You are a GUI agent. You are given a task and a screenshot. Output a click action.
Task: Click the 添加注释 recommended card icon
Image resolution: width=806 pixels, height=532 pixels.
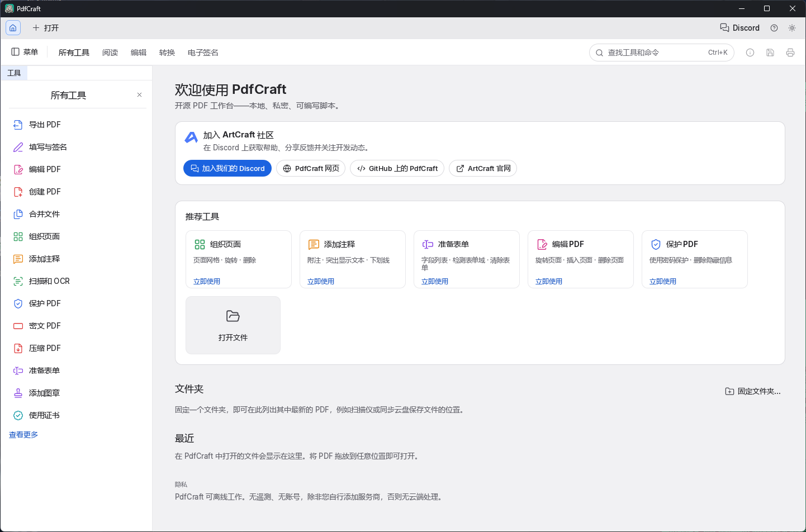[x=314, y=244]
